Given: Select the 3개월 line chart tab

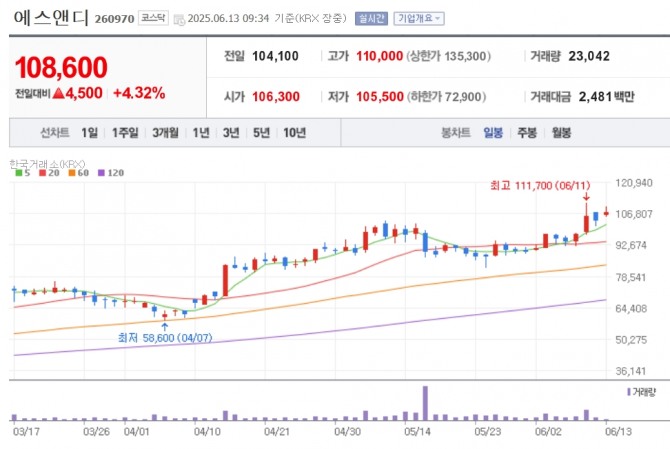Looking at the screenshot, I should point(165,133).
